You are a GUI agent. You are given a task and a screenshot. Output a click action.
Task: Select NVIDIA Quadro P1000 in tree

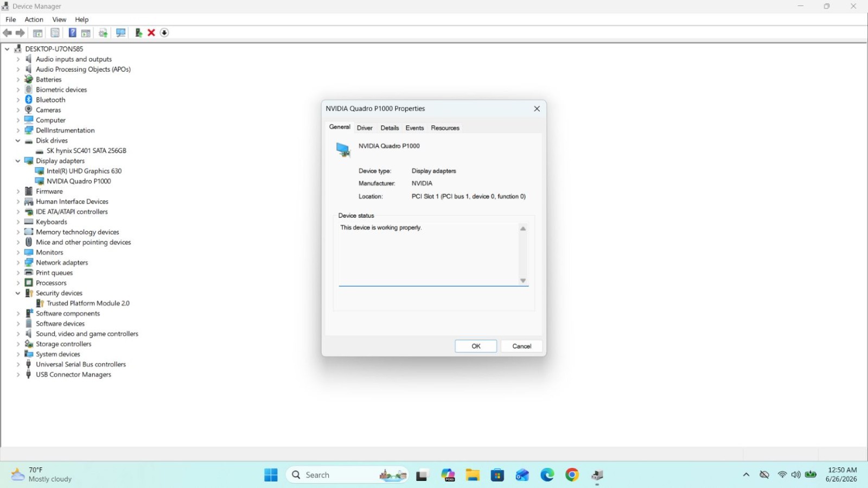79,181
